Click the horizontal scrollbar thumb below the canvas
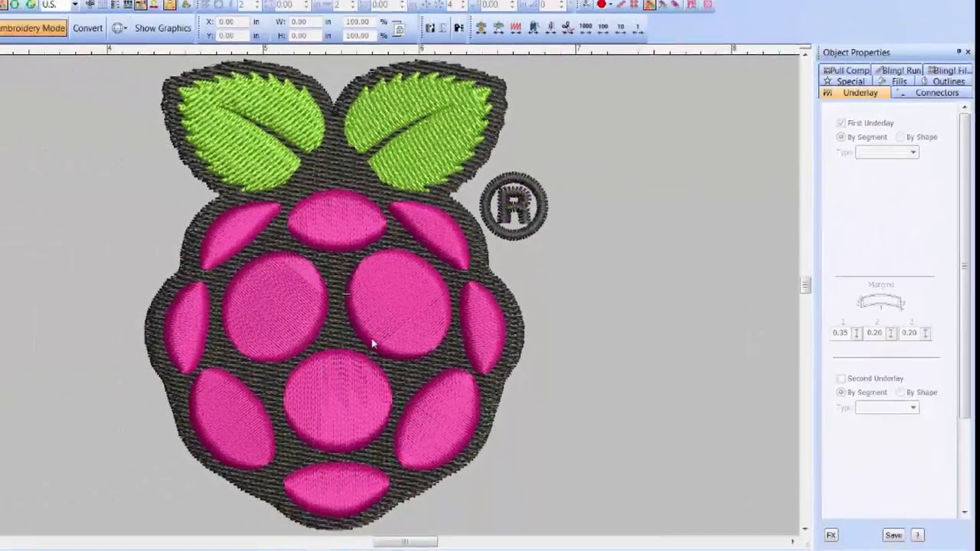The width and height of the screenshot is (980, 551). click(405, 542)
